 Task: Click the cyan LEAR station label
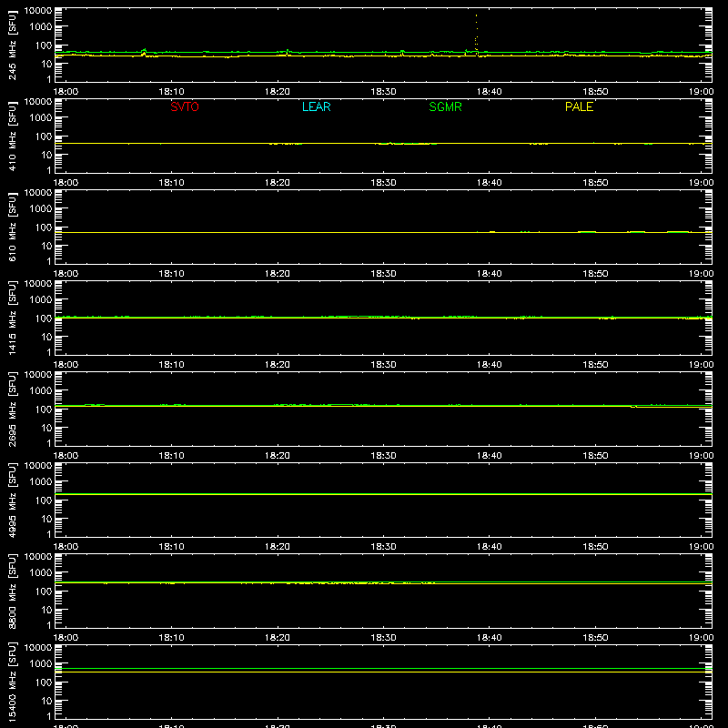point(316,106)
